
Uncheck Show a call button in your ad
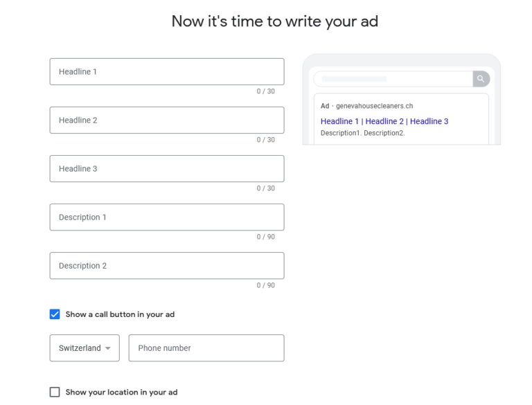55,314
